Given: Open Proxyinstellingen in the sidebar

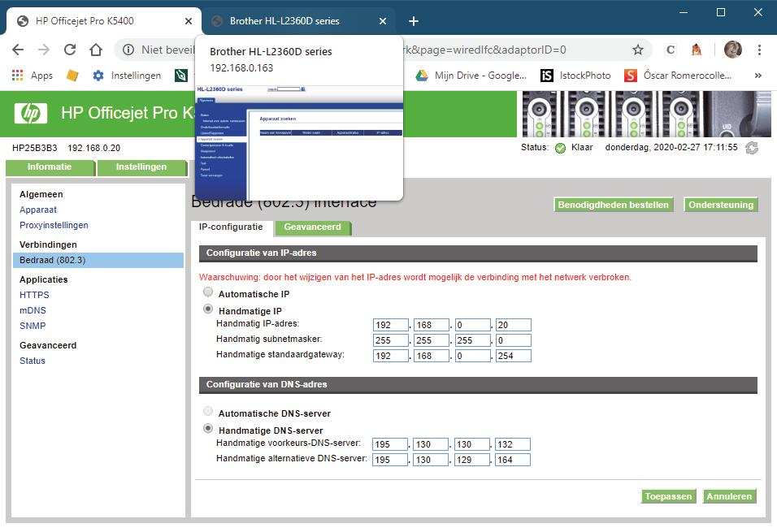Looking at the screenshot, I should point(54,225).
